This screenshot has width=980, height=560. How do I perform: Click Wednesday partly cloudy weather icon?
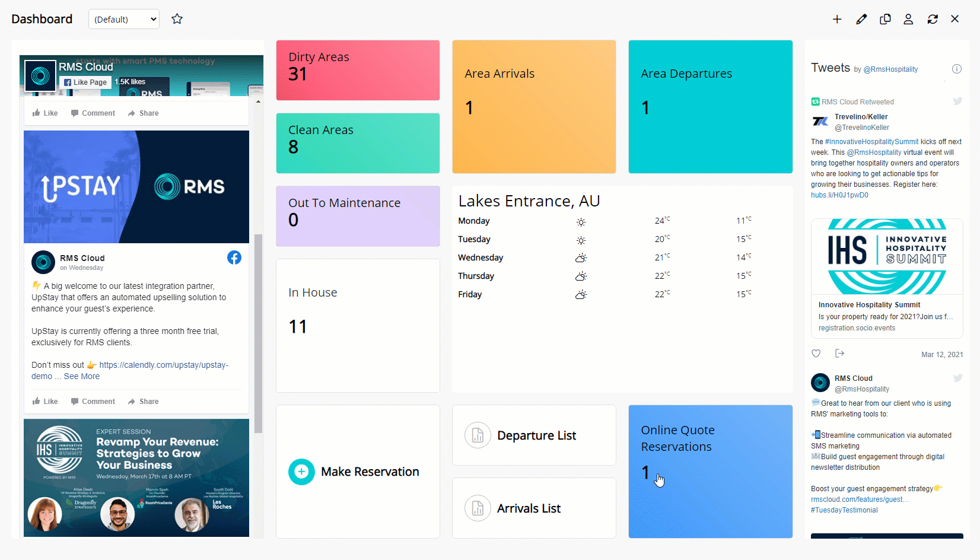[x=581, y=258]
